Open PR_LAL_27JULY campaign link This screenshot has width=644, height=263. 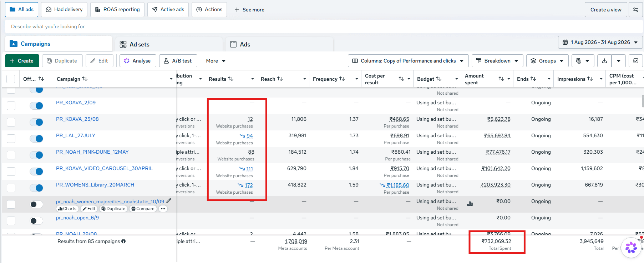76,135
